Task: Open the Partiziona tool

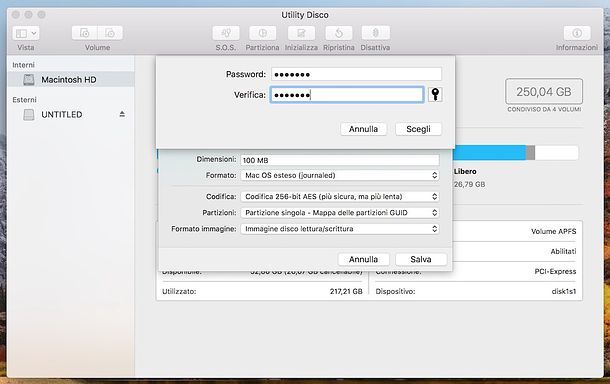Action: point(263,33)
